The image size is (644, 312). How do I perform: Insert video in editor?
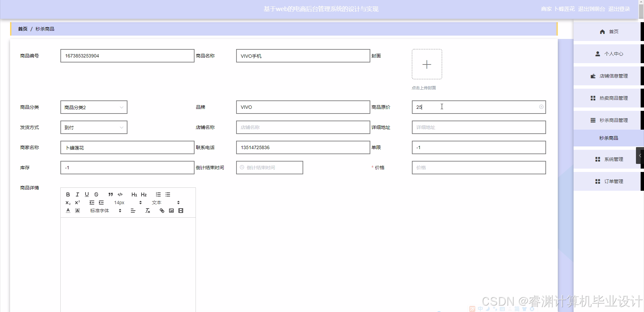pyautogui.click(x=181, y=211)
